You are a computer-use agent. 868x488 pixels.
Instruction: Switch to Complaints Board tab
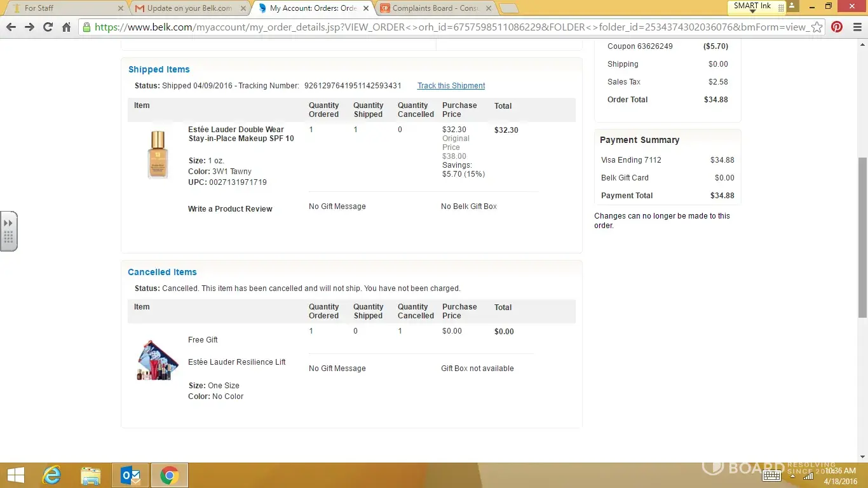point(435,8)
